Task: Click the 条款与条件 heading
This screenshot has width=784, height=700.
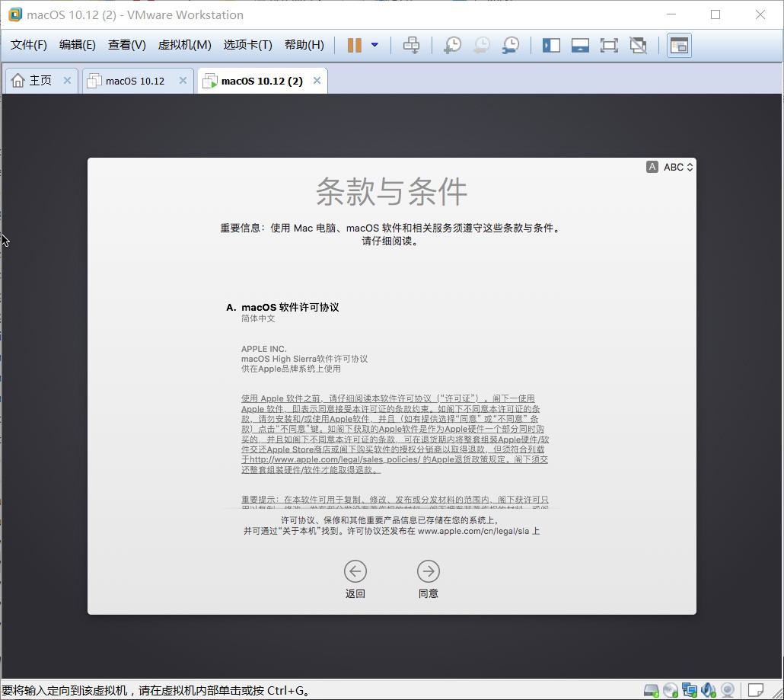Action: point(391,192)
